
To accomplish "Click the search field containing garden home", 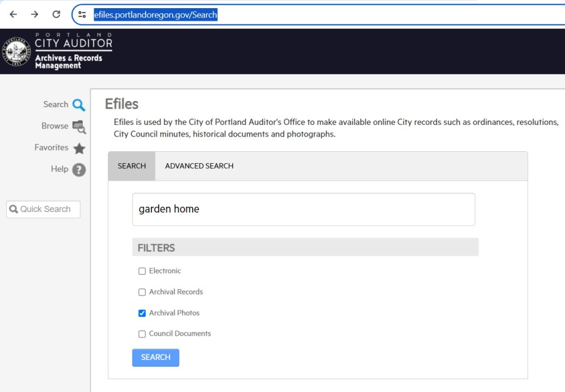I will tap(304, 209).
